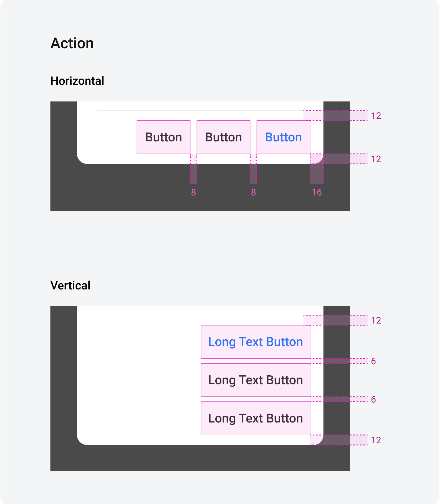Select the Vertical section title
Viewport: 439px width, 504px height.
(70, 286)
